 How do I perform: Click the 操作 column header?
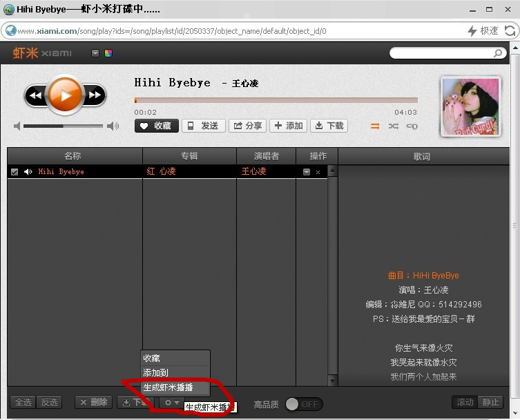pos(318,156)
